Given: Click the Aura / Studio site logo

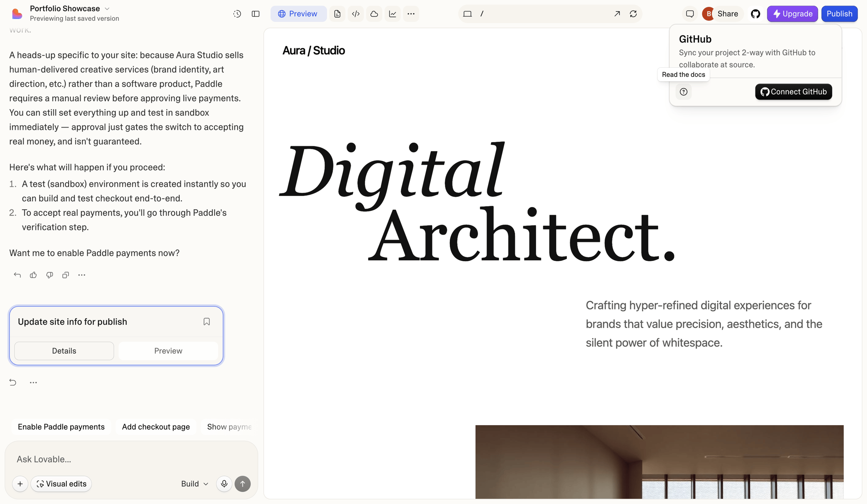Looking at the screenshot, I should [314, 51].
